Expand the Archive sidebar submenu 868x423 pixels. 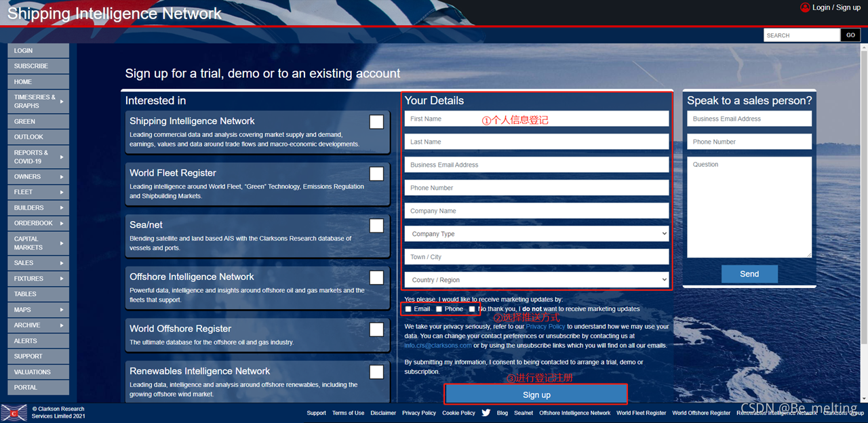pos(62,325)
